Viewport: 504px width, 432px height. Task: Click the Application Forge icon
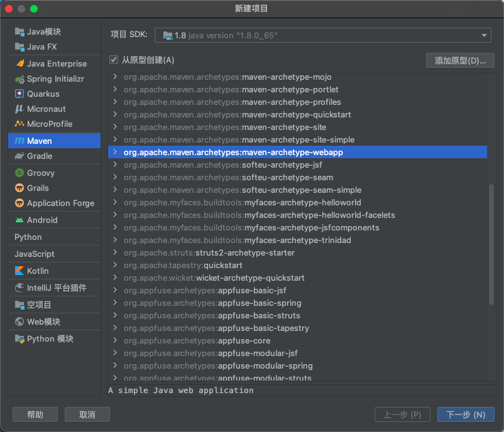pos(19,203)
